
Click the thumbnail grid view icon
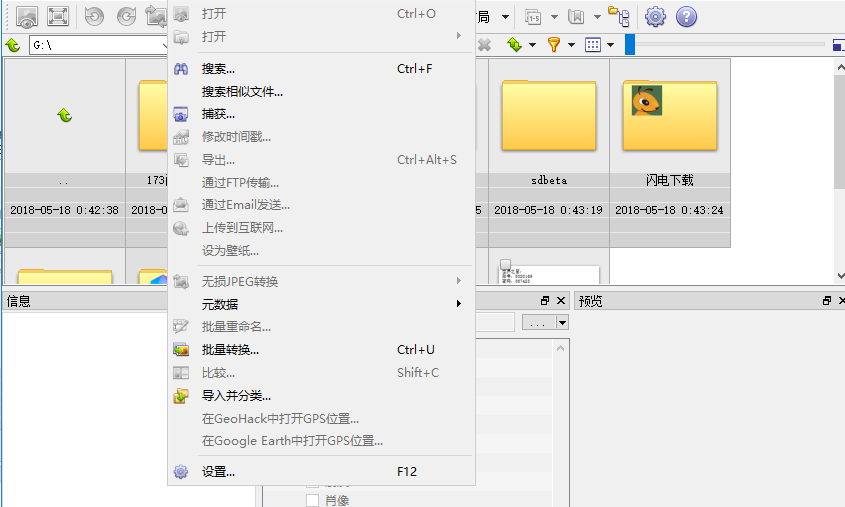click(593, 45)
